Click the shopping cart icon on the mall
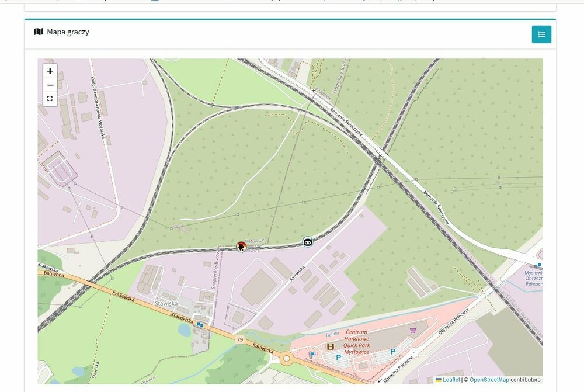The image size is (584, 392). coord(413,330)
